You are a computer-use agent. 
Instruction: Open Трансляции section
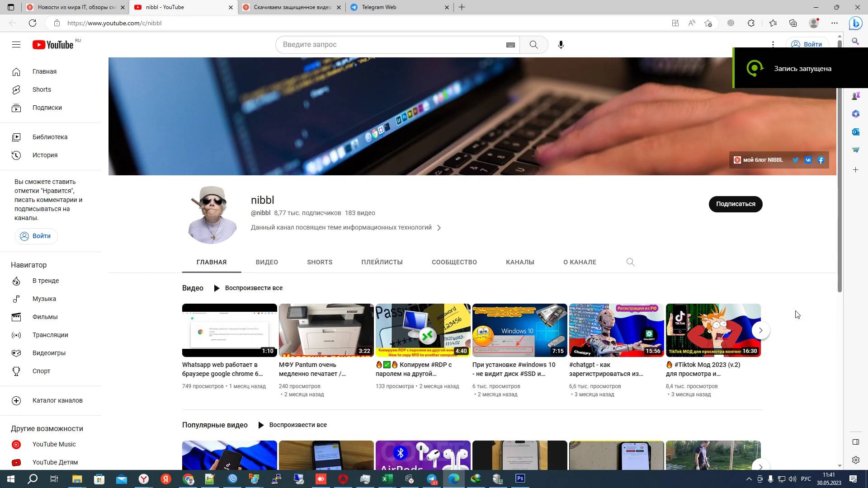coord(51,335)
